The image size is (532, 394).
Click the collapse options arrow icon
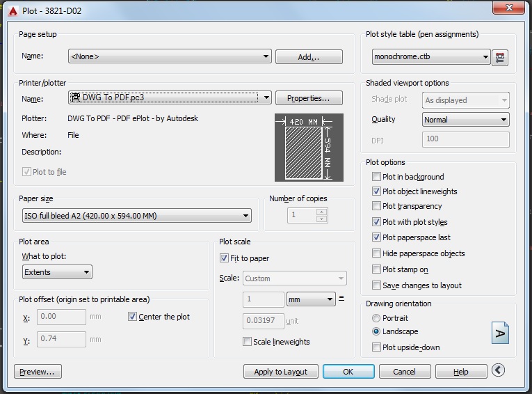pos(498,370)
